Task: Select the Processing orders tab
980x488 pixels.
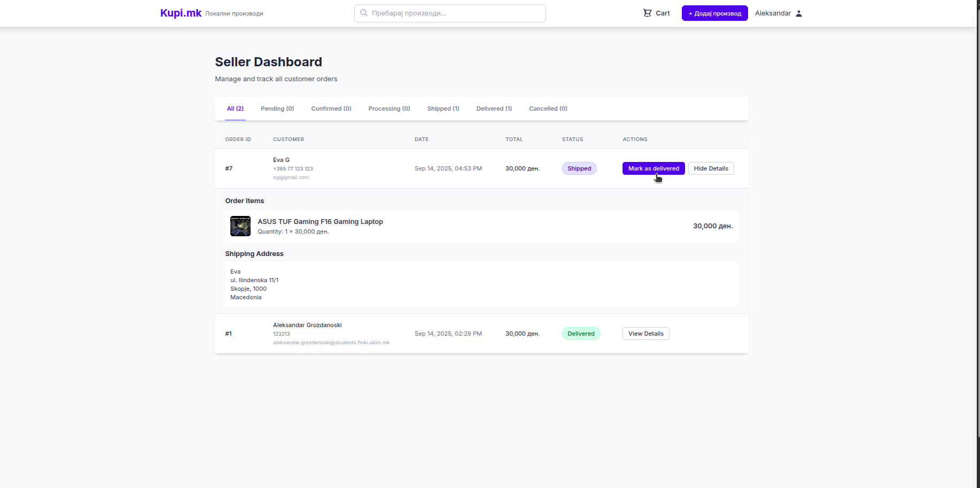Action: 389,109
